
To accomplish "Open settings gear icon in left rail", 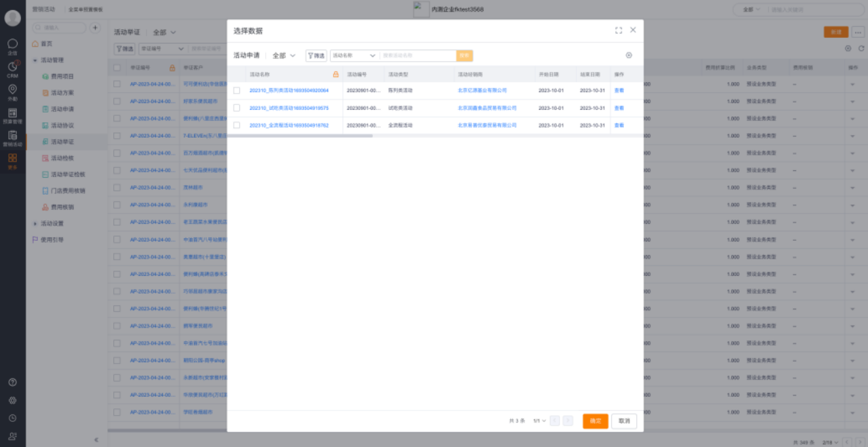I will pos(12,400).
